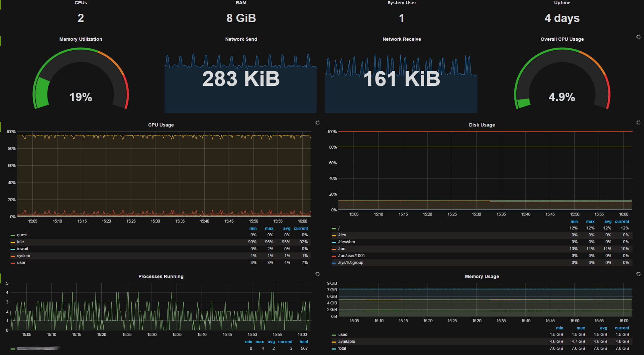Sort CPU Usage legend by current column
Viewport: 644px width, 355px height.
(x=301, y=228)
